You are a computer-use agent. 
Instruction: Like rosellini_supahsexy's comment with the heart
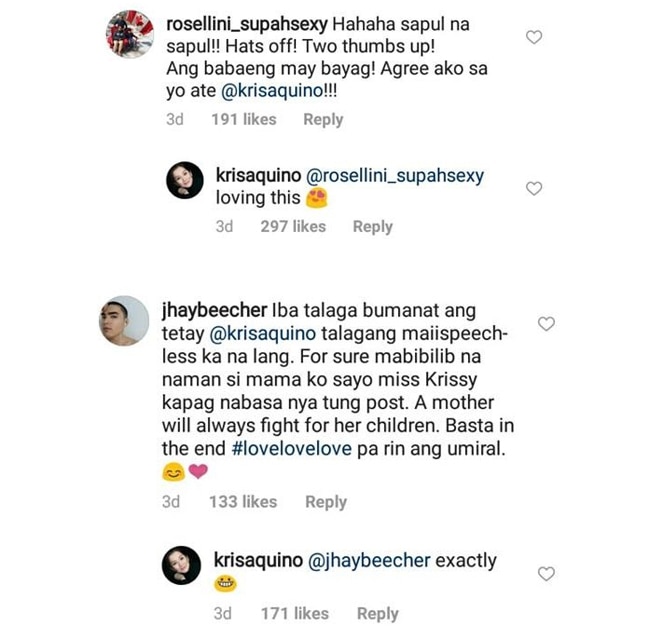pos(534,37)
